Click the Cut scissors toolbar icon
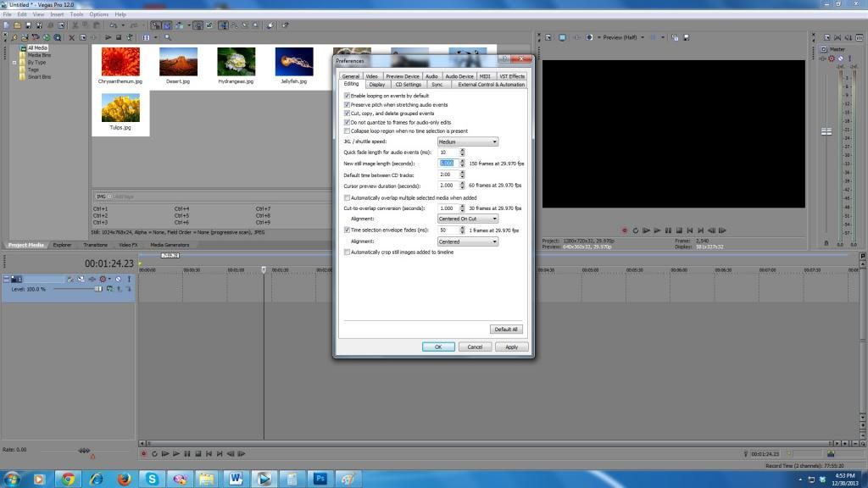The height and width of the screenshot is (488, 868). click(75, 25)
